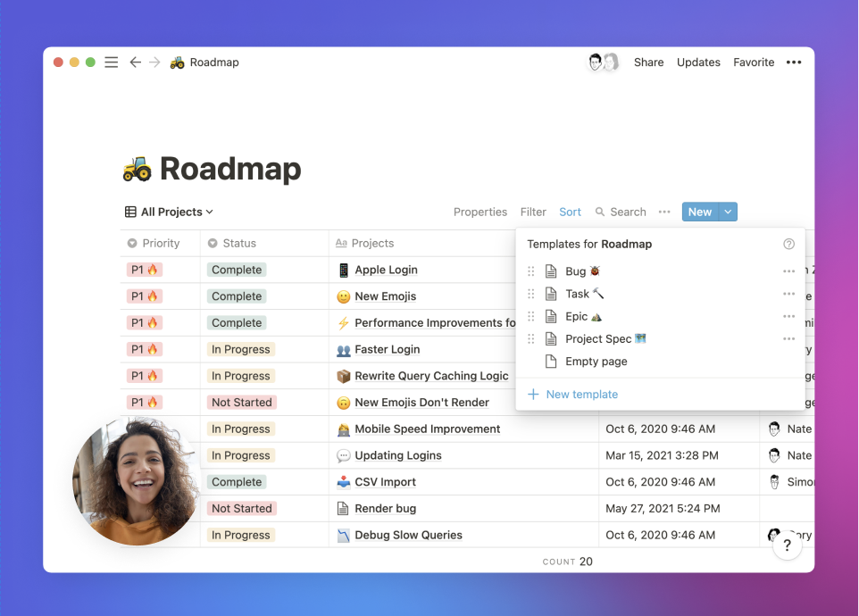The height and width of the screenshot is (616, 859).
Task: Click the Complete status tag for Apple Login
Action: [x=237, y=270]
